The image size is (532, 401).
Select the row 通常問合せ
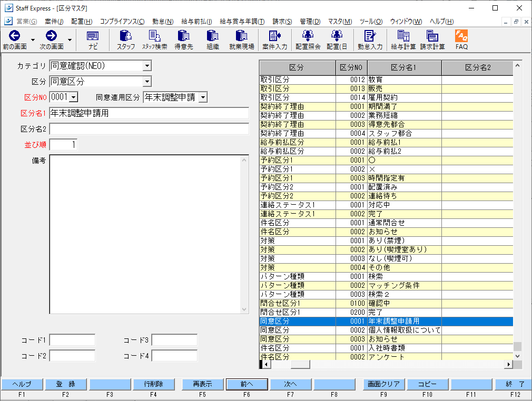(386, 223)
